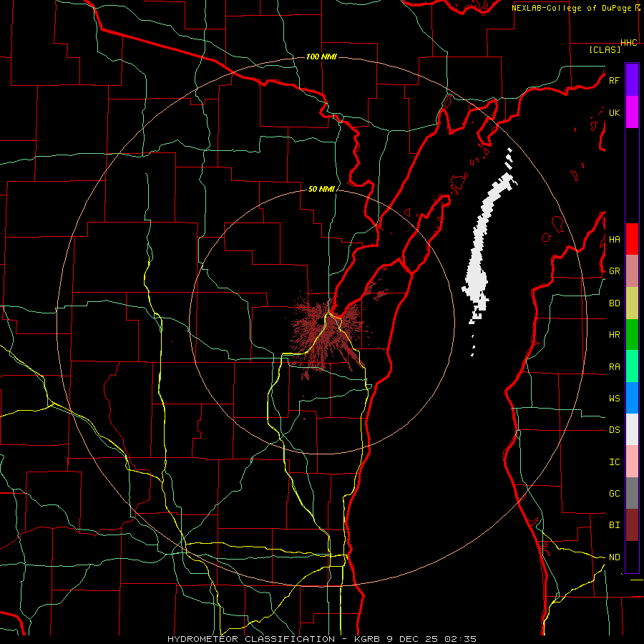Click the 'DS' legend label
This screenshot has height=644, width=644.
(614, 429)
